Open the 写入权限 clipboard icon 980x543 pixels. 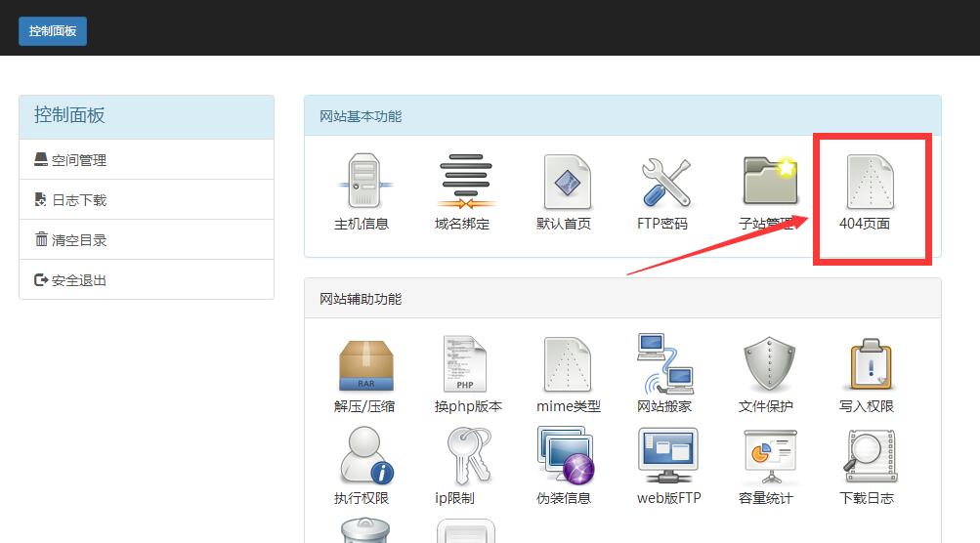pyautogui.click(x=871, y=364)
